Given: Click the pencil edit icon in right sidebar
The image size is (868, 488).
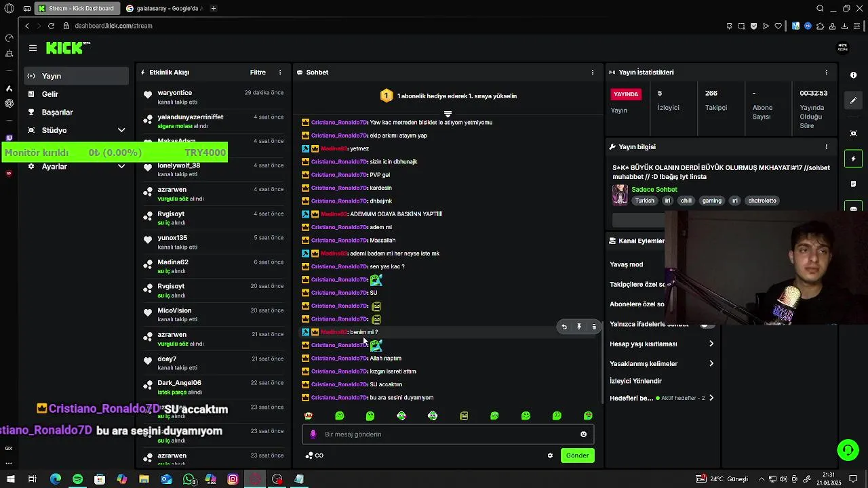Looking at the screenshot, I should pyautogui.click(x=854, y=100).
